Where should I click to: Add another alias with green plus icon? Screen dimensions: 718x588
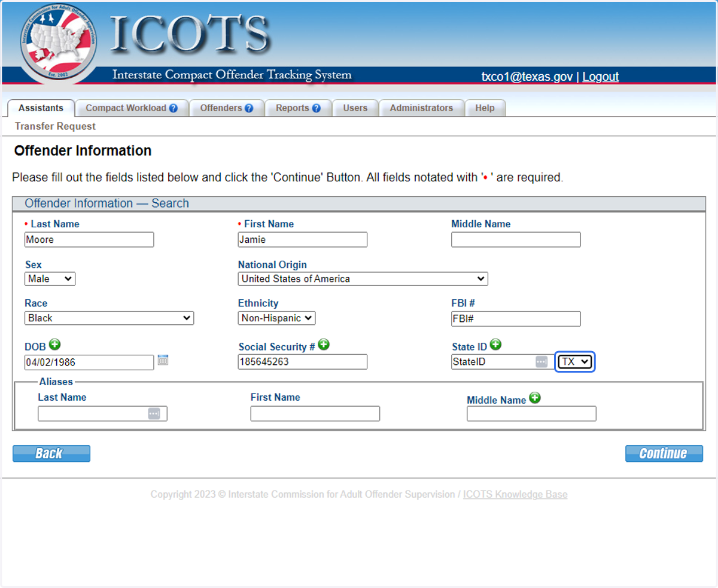click(x=535, y=398)
